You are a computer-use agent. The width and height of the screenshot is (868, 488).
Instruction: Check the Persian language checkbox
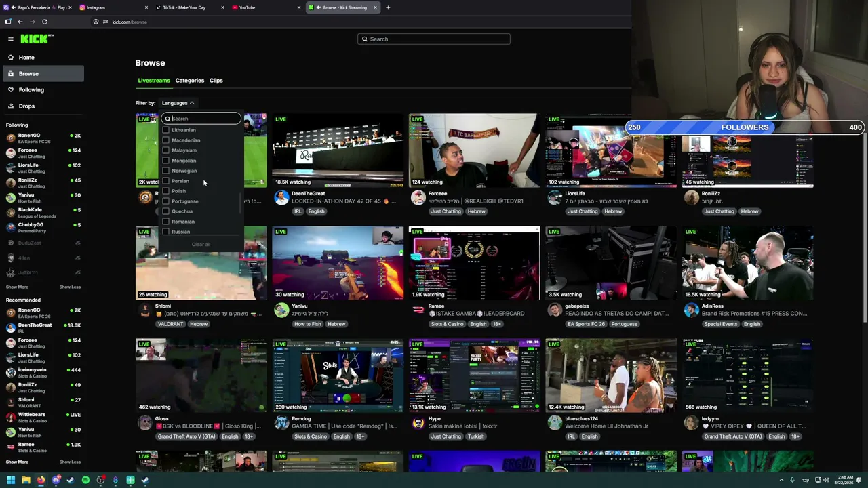[x=166, y=181]
